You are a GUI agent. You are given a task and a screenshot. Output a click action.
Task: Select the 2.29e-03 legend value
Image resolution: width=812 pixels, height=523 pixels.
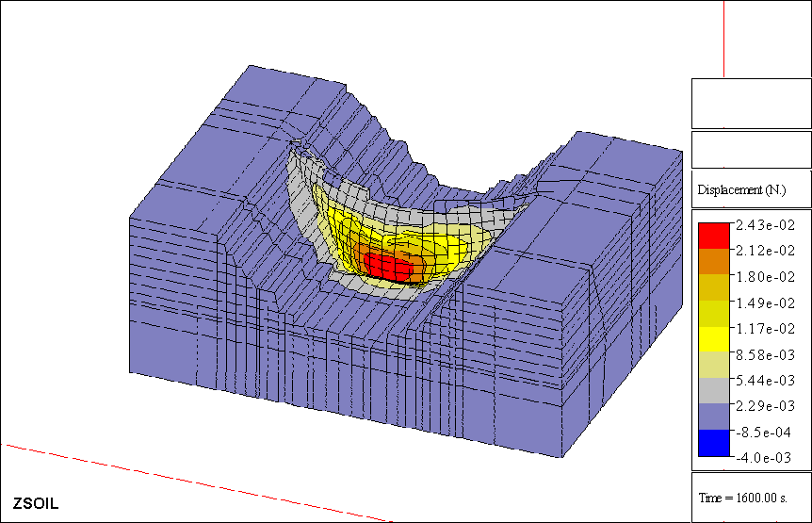(766, 406)
